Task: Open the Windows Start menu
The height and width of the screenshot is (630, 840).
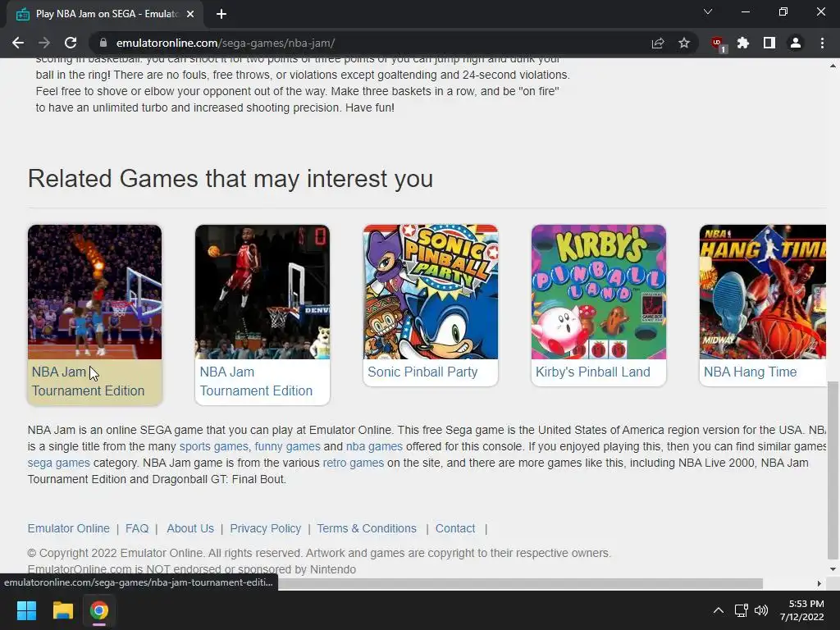Action: coord(26,610)
